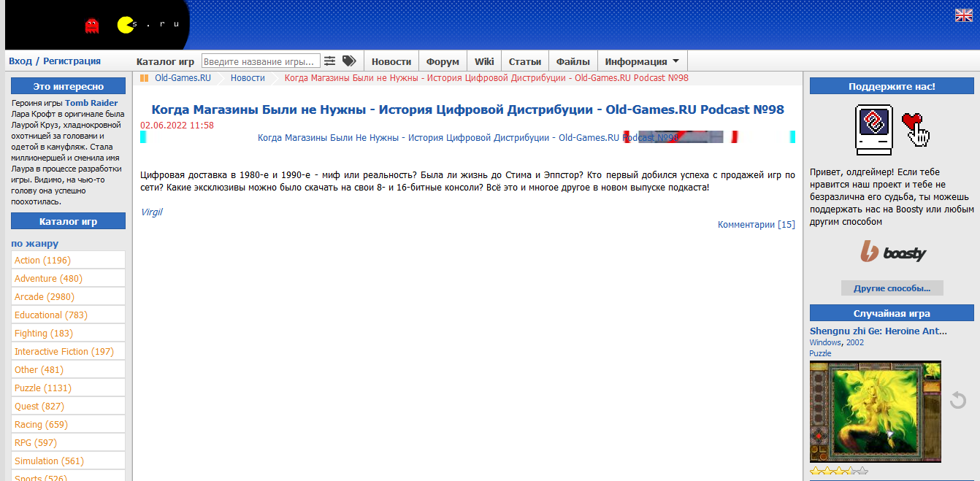Open the random game screenshot thumbnail
This screenshot has height=481, width=980.
[x=876, y=412]
